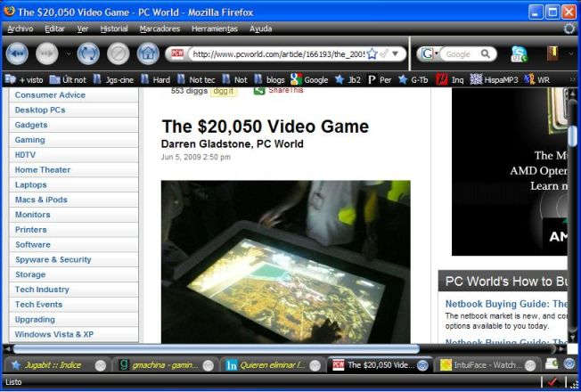Open the 'Últ not' bookmark folder
581x392 pixels.
(68, 79)
